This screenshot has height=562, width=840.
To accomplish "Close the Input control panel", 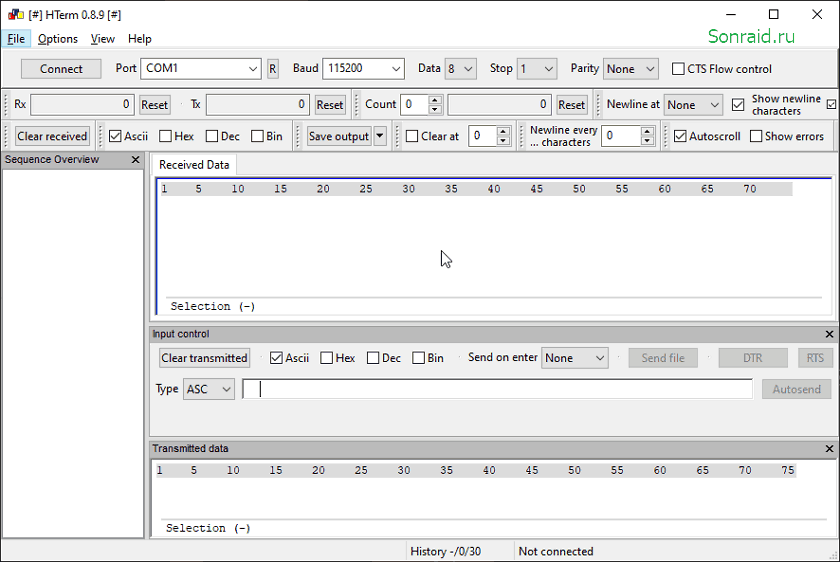I will pos(829,334).
